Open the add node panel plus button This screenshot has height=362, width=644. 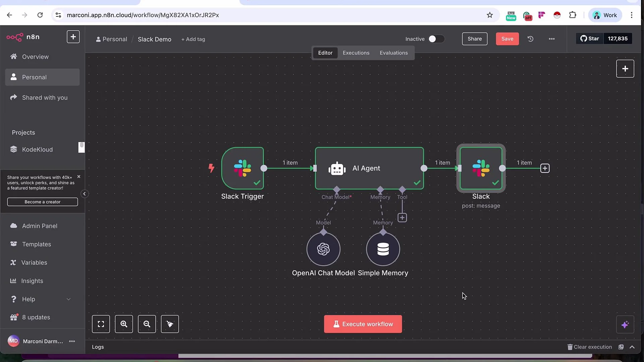625,69
